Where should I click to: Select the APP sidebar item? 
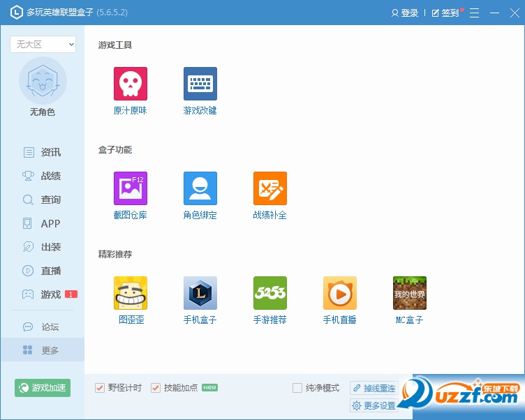tap(42, 223)
